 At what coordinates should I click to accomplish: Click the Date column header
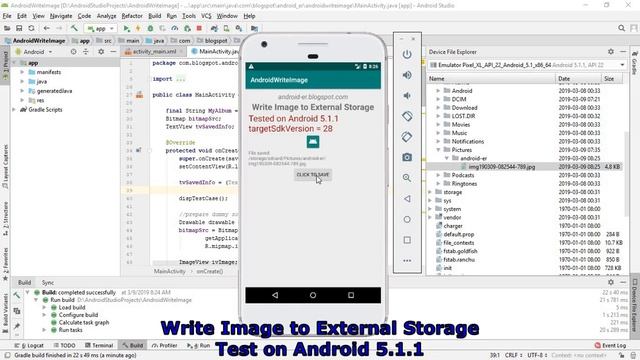(578, 79)
